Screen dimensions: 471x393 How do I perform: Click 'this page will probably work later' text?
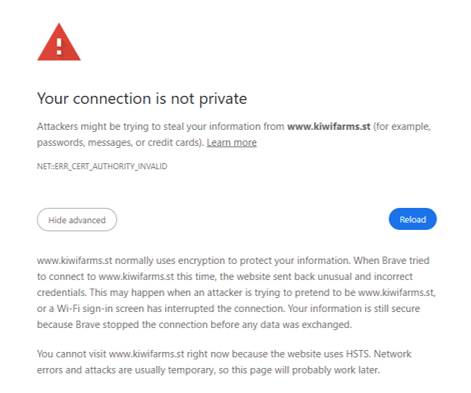[x=305, y=370]
